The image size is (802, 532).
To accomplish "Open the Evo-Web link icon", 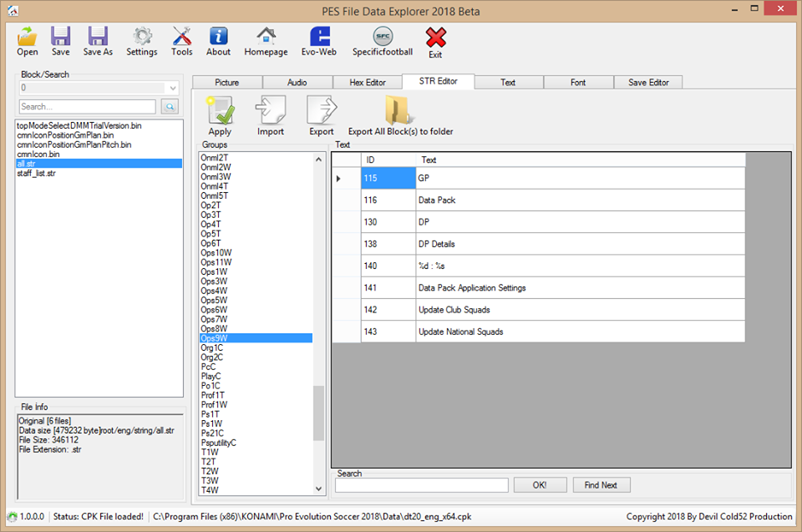I will 319,38.
